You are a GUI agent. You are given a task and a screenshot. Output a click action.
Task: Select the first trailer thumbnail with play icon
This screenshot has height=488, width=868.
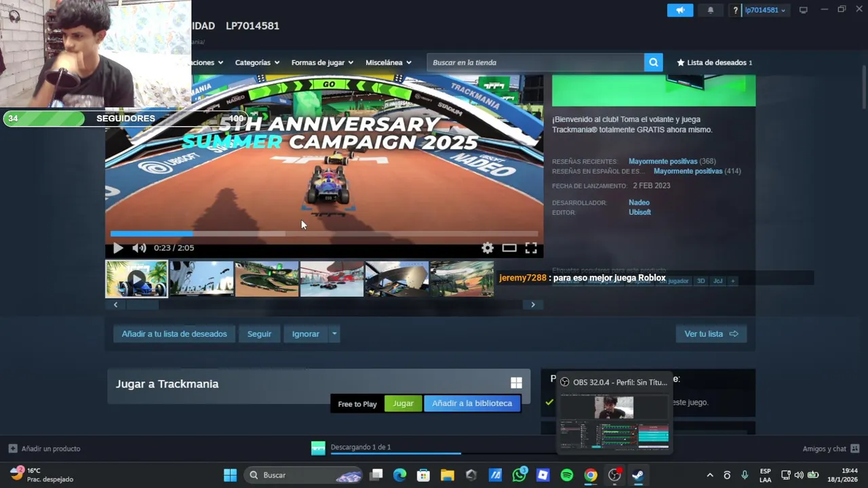tap(136, 279)
